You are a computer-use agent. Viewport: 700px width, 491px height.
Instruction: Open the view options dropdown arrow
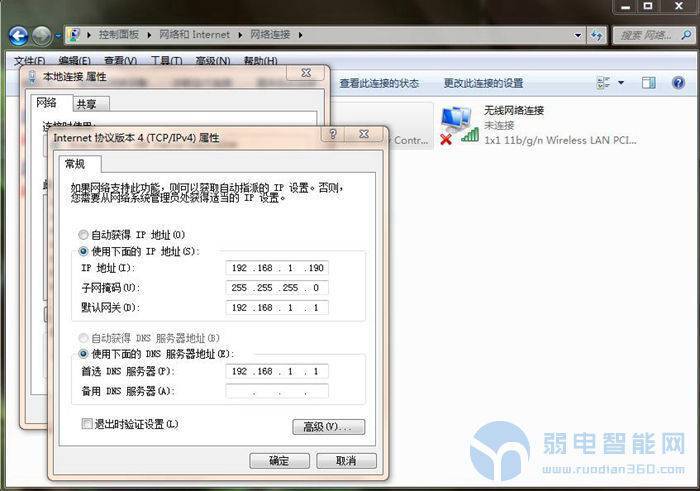[x=621, y=83]
